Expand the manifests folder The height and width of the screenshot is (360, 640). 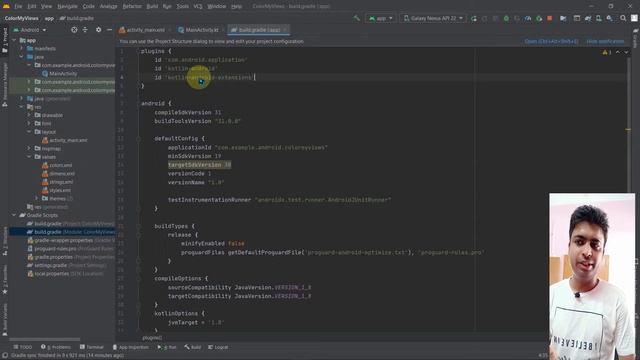click(22, 49)
